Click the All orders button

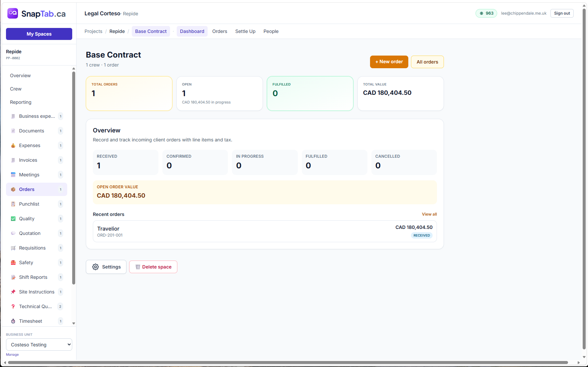pyautogui.click(x=427, y=62)
